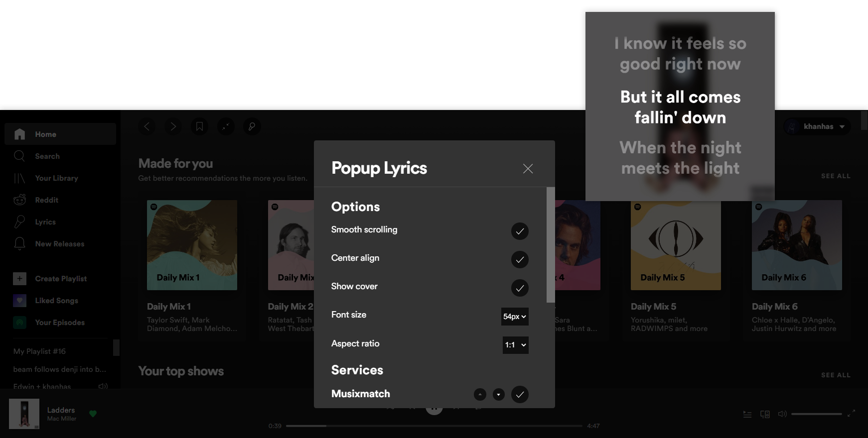The width and height of the screenshot is (868, 438).
Task: Go to Search in the sidebar
Action: point(47,156)
